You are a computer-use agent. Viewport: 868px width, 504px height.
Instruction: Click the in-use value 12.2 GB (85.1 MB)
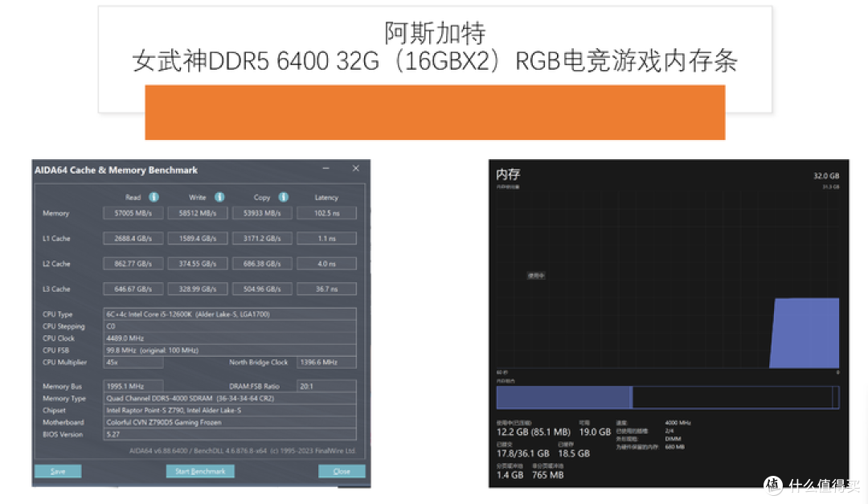tap(534, 432)
